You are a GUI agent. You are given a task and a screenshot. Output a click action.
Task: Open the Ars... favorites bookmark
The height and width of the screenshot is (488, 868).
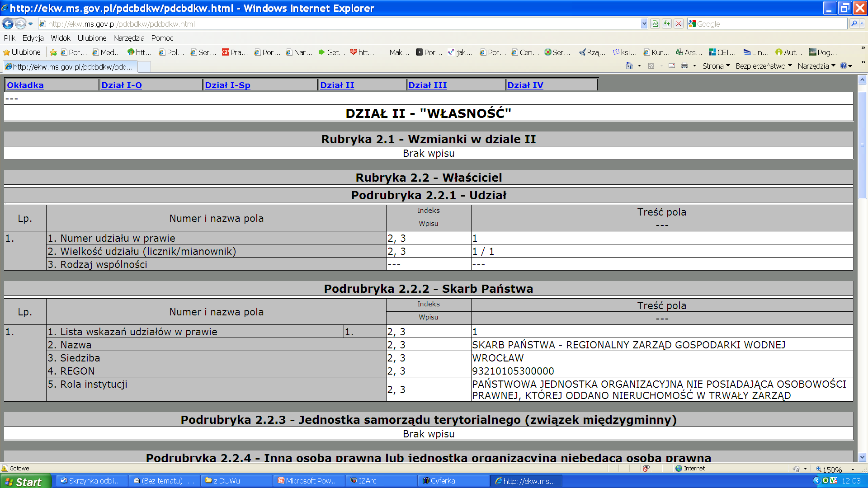pyautogui.click(x=689, y=52)
